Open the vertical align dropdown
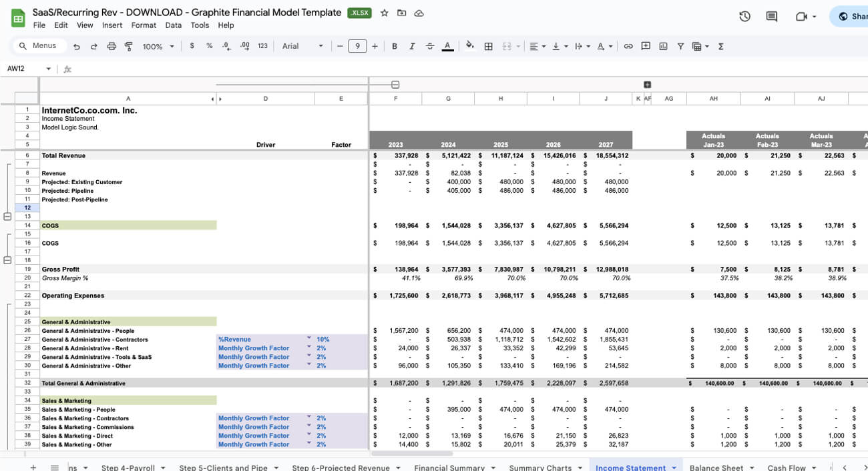The height and width of the screenshot is (471, 868). [559, 46]
